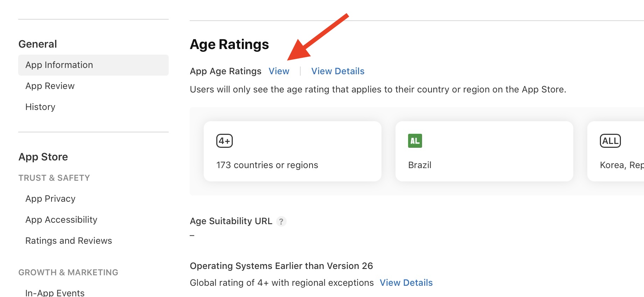The width and height of the screenshot is (644, 297).
Task: Open In-App Events in sidebar
Action: [x=55, y=293]
